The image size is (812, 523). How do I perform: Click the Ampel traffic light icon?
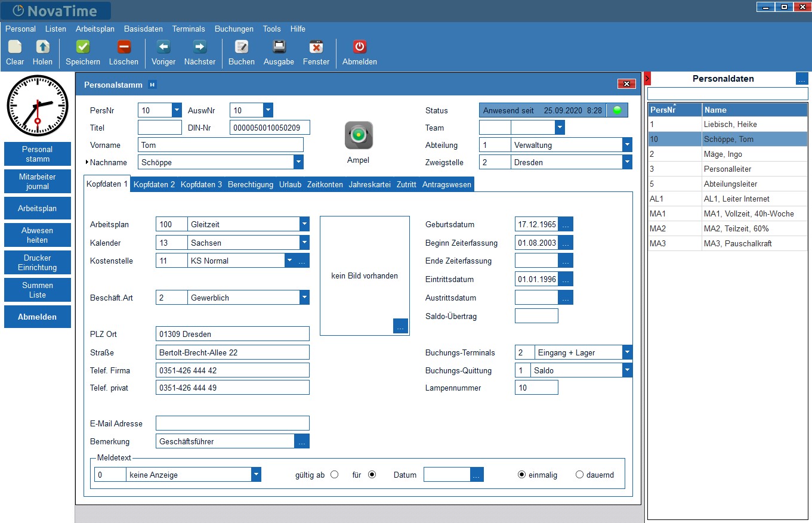click(x=359, y=135)
